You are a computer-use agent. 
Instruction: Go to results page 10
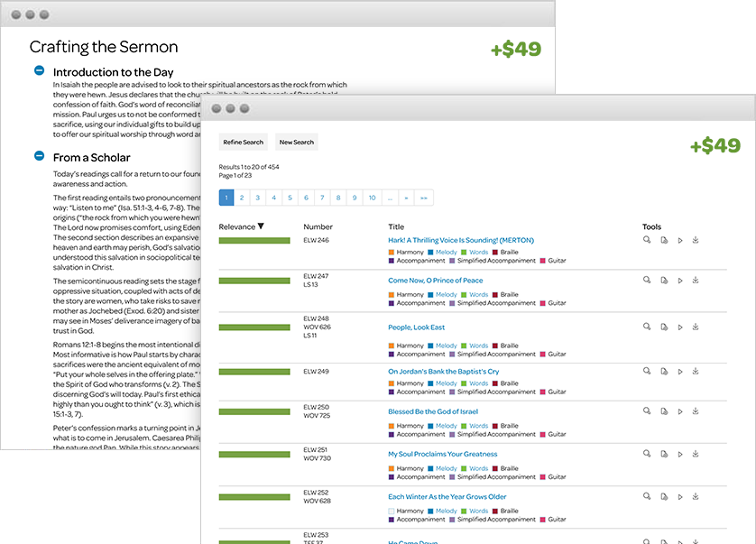point(373,198)
